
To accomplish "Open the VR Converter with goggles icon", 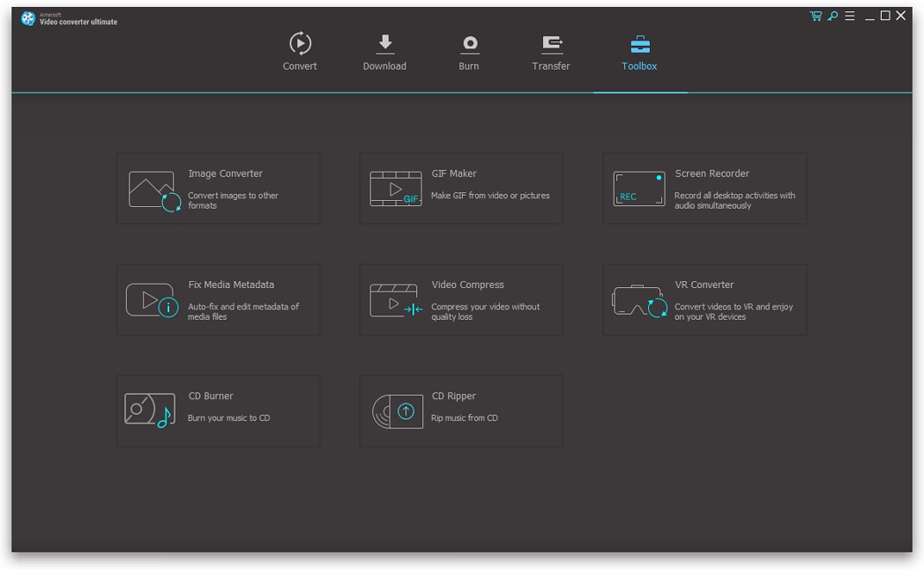I will coord(637,300).
